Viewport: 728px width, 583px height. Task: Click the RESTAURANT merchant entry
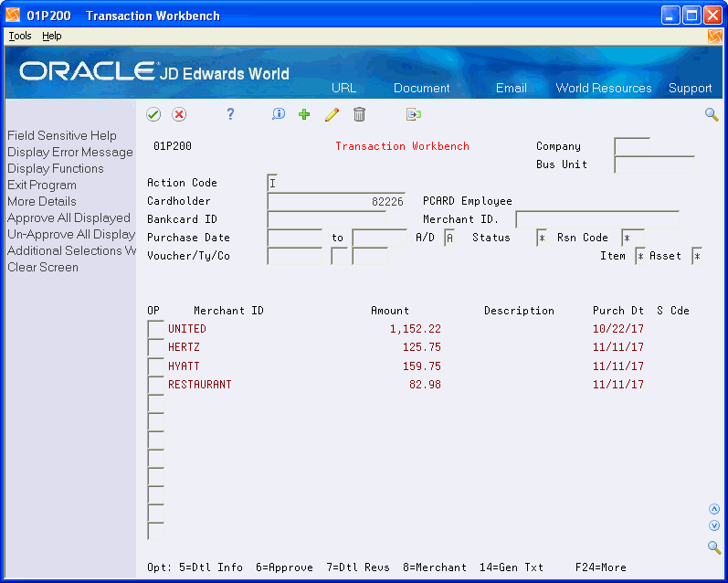tap(200, 385)
